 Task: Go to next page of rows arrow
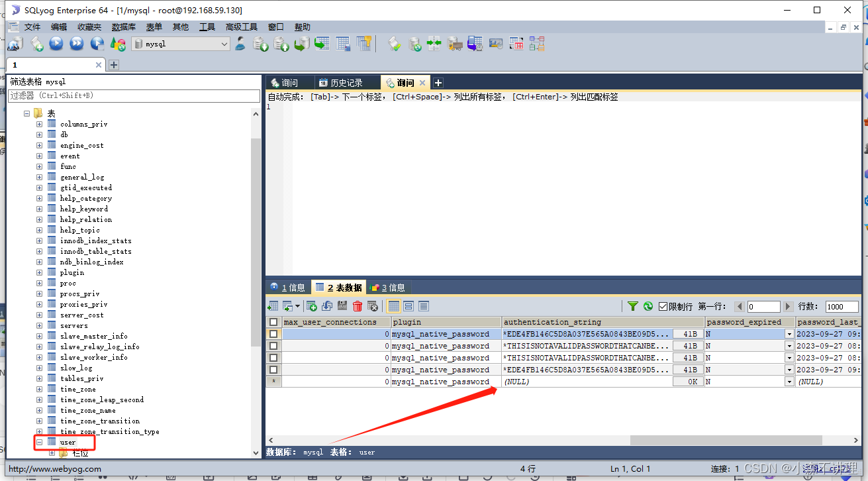788,307
